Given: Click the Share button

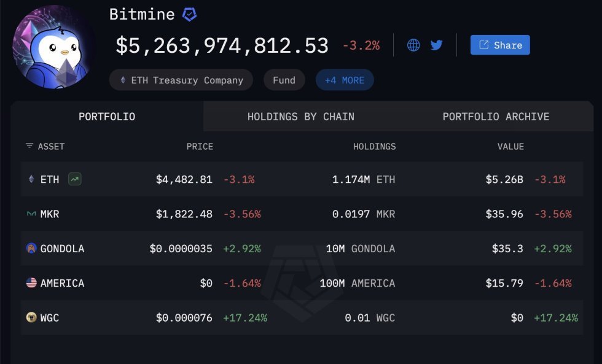Looking at the screenshot, I should point(499,45).
